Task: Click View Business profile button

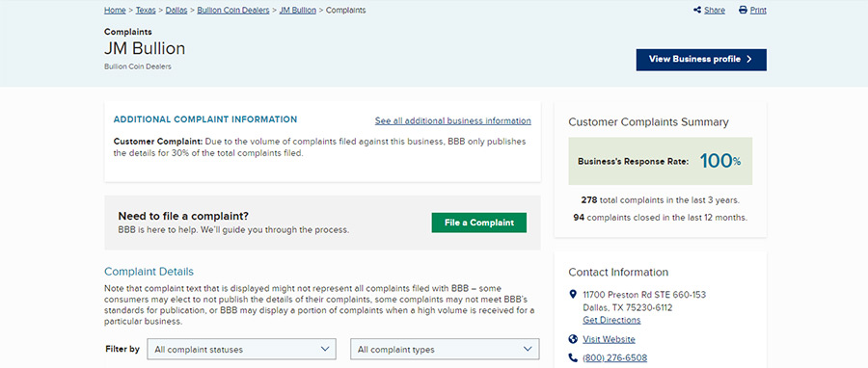Action: pos(701,60)
